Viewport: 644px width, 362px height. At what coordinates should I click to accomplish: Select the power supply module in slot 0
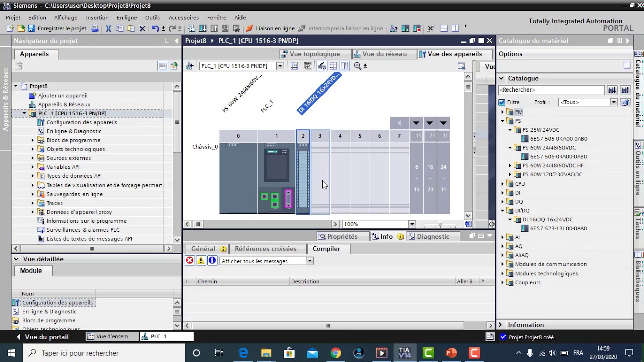238,178
